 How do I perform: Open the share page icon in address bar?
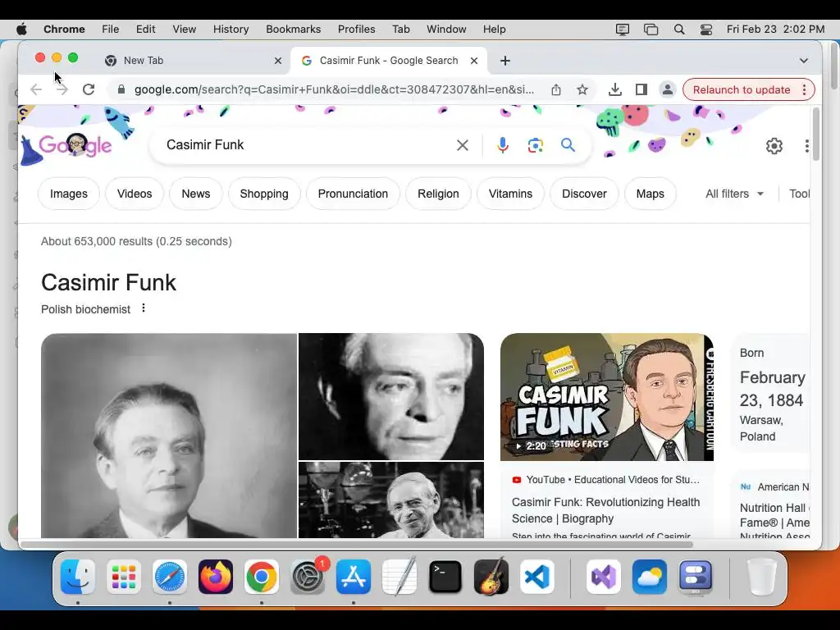(x=556, y=89)
